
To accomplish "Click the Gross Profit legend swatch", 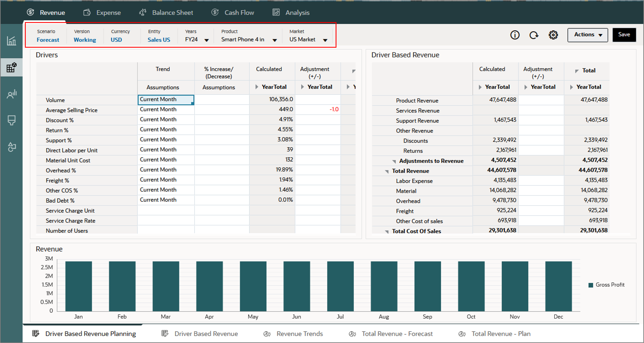I will (x=591, y=285).
